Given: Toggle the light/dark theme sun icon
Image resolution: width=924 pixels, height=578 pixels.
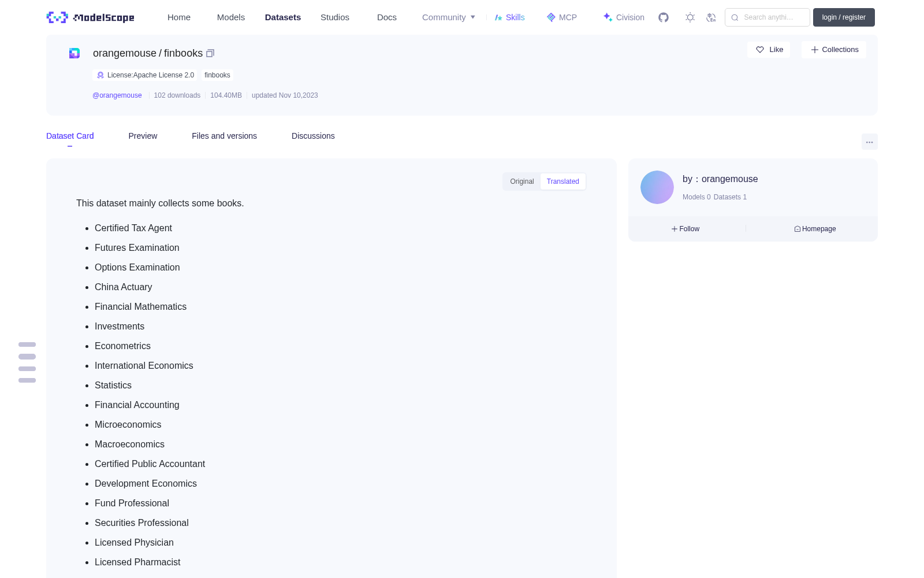Looking at the screenshot, I should [x=690, y=17].
